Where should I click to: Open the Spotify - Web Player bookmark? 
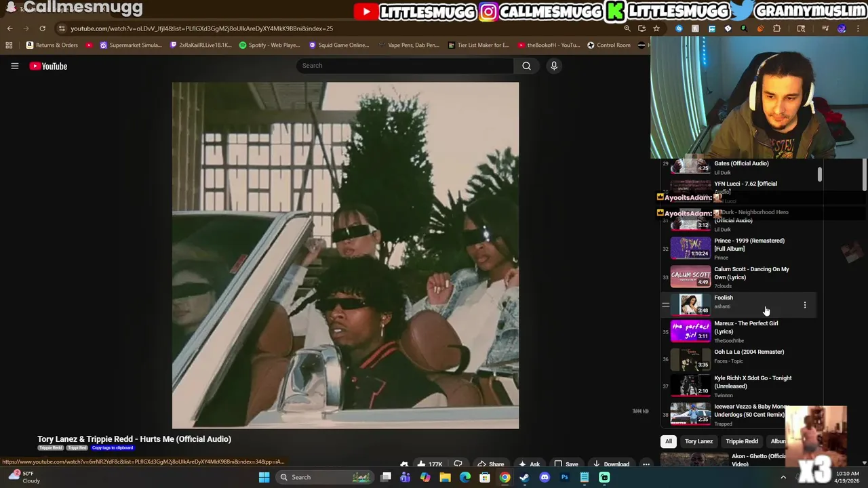pos(269,45)
